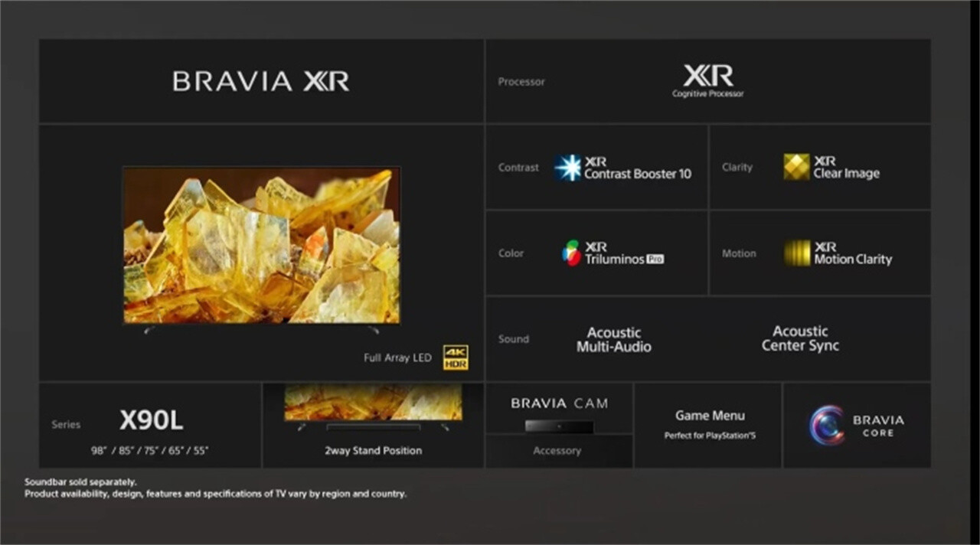Click the "Full Array LED" text
Viewport: 980px width, 545px height.
[397, 358]
